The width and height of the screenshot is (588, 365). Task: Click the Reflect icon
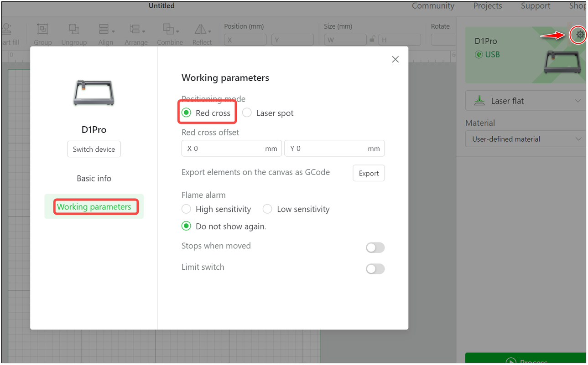tap(202, 29)
